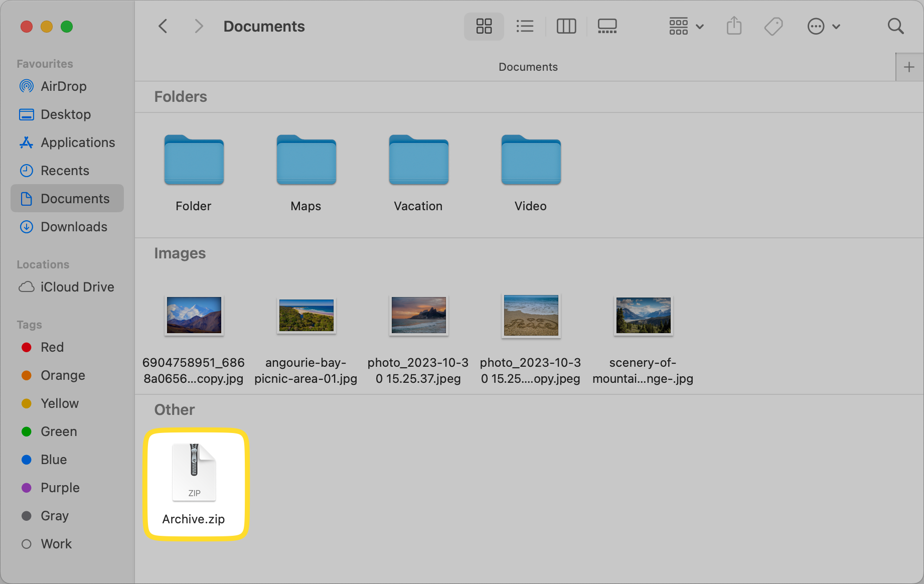The height and width of the screenshot is (584, 924).
Task: Open iCloud Drive from Locations
Action: point(77,286)
